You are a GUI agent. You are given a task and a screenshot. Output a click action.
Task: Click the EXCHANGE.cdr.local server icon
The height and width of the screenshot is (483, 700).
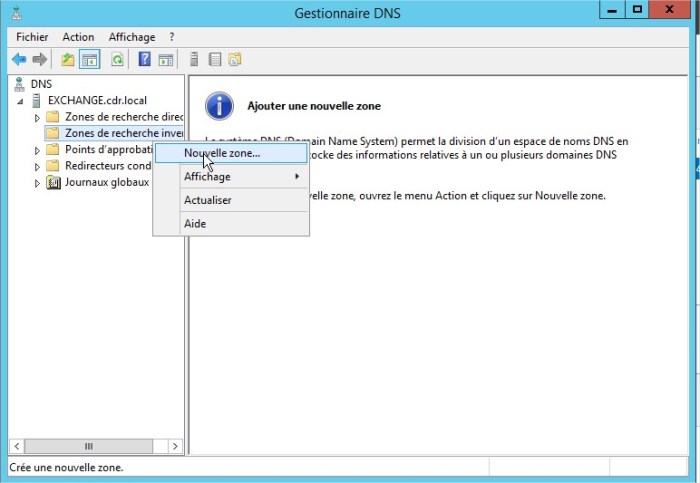coord(37,100)
